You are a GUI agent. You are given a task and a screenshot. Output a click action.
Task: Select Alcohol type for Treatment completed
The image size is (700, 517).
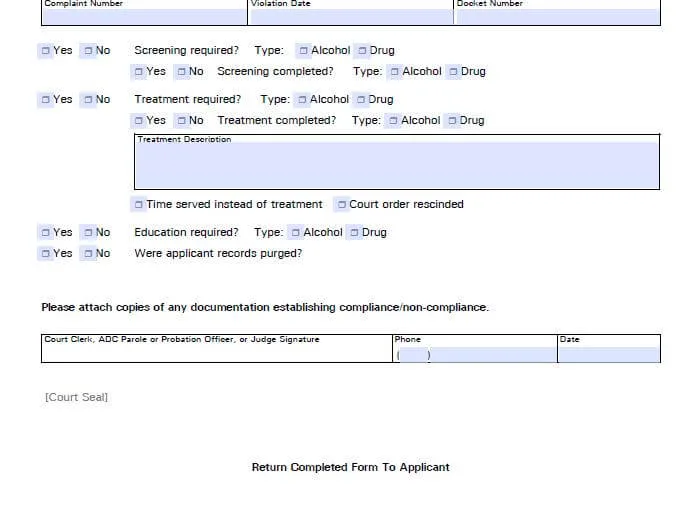(x=393, y=121)
